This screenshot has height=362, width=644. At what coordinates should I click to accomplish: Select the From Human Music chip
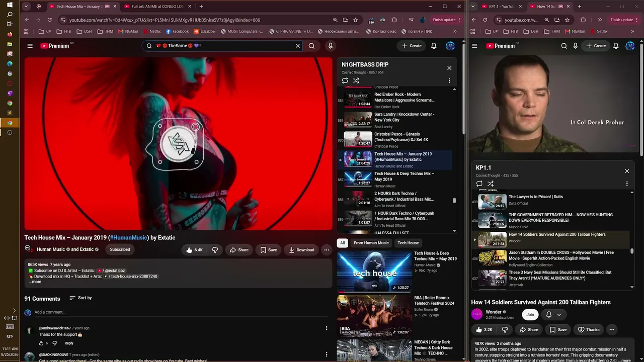tap(371, 243)
